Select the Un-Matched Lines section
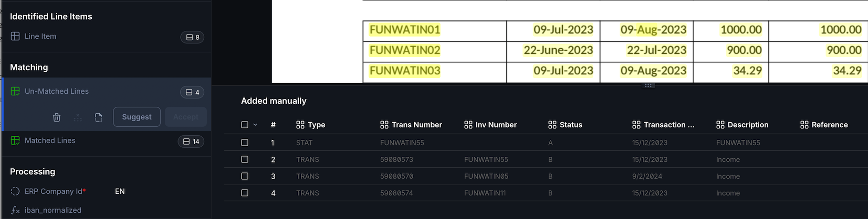868x219 pixels. (107, 91)
